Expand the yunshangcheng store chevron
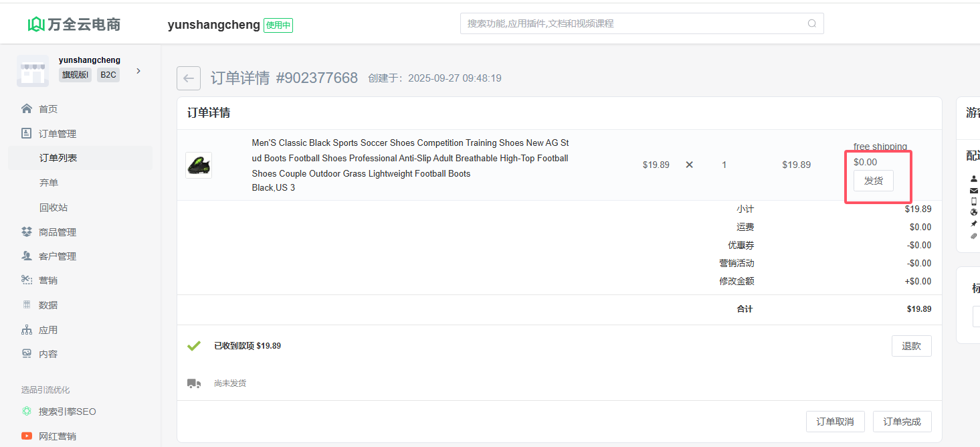 pyautogui.click(x=138, y=71)
